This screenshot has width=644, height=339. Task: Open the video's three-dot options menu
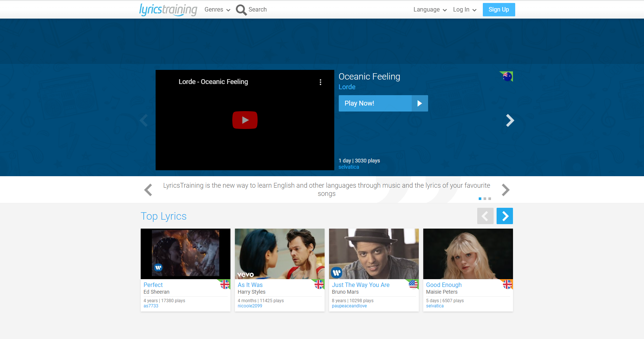click(320, 82)
